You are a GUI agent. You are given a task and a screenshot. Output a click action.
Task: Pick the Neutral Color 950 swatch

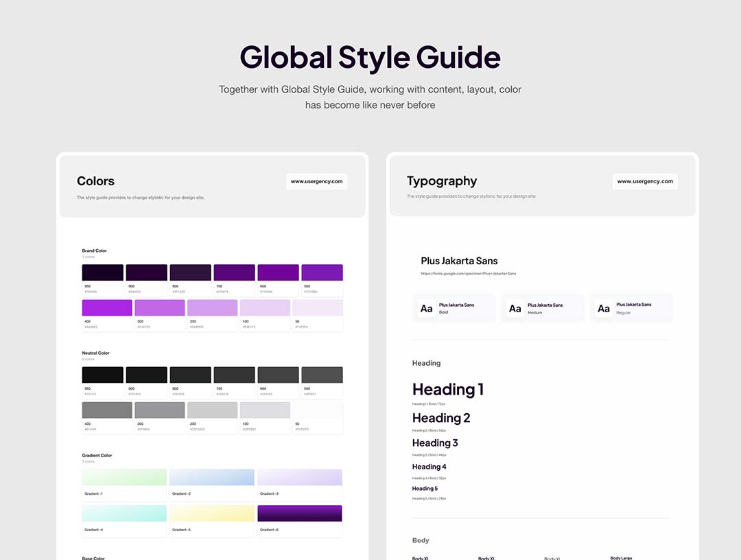click(103, 375)
